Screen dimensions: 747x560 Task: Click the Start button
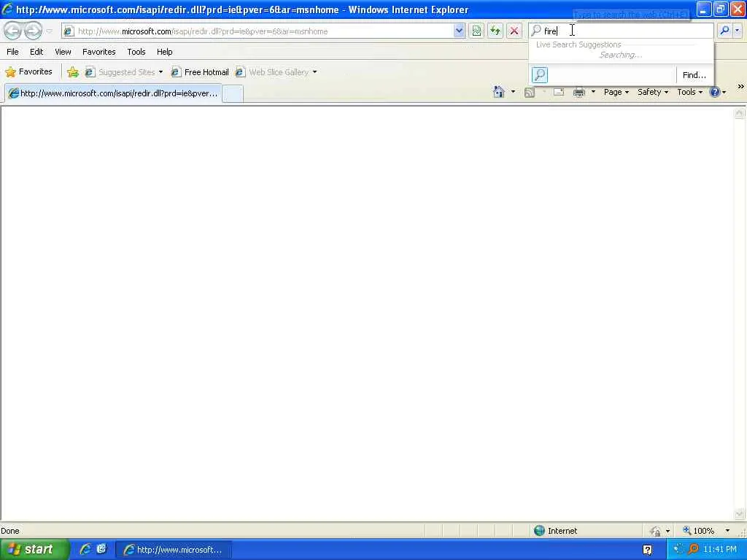(x=34, y=549)
